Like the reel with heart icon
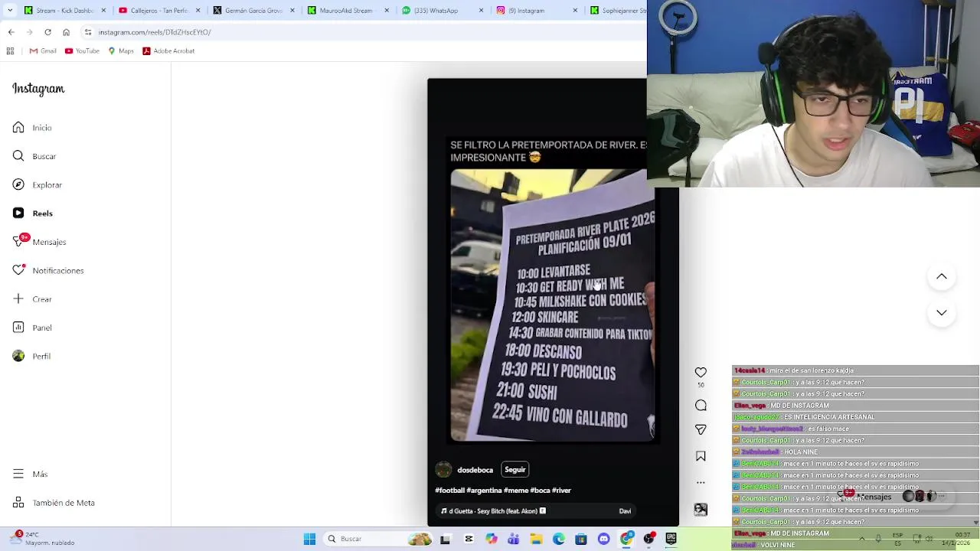Viewport: 980px width, 551px height. click(x=701, y=372)
